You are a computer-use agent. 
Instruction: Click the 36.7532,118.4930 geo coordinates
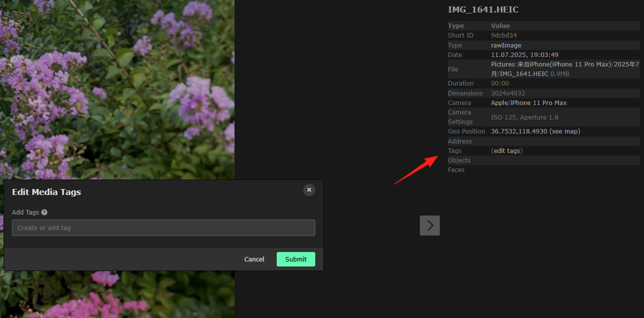(519, 131)
